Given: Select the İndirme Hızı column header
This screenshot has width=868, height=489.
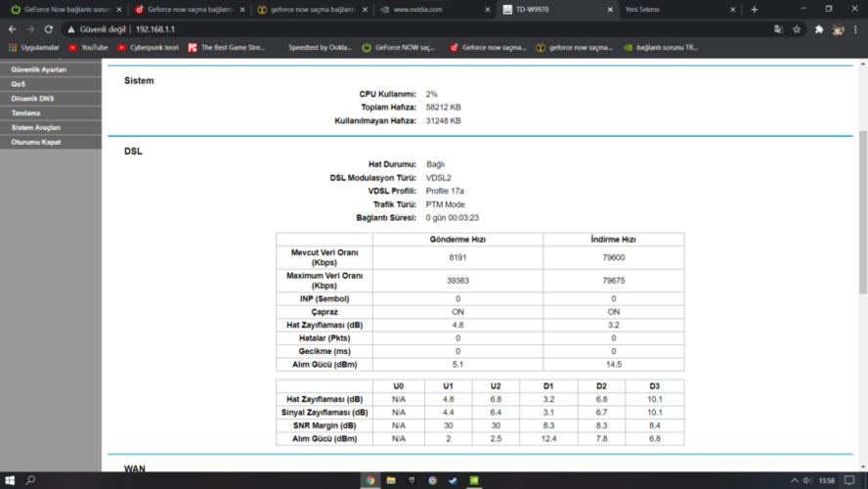Looking at the screenshot, I should pos(613,240).
